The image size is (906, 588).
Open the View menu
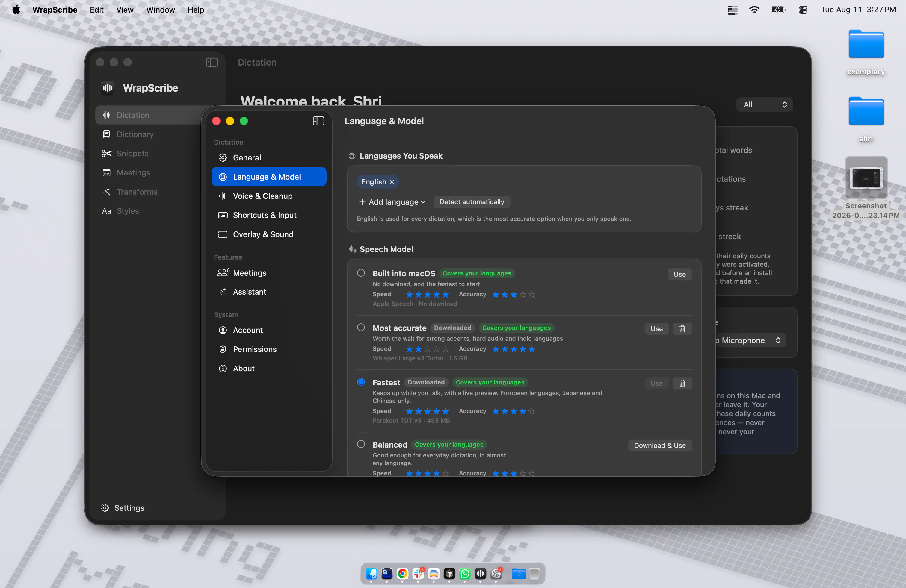tap(124, 10)
